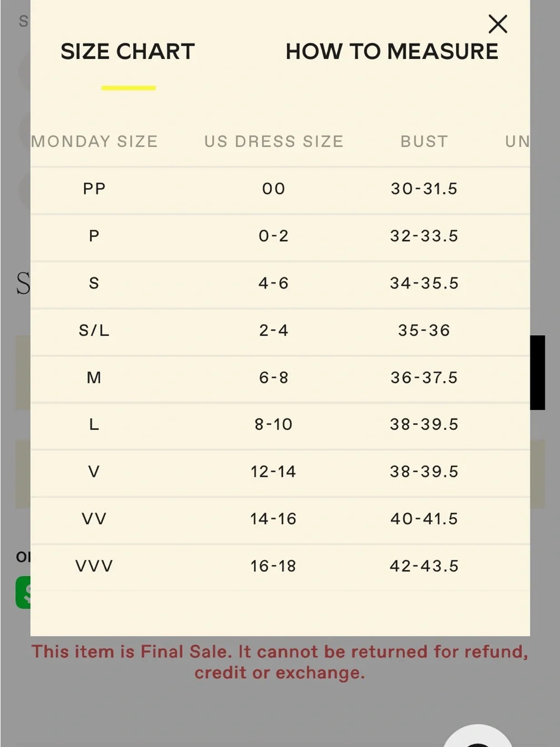Click the yellow underline beneath Size Chart
Image resolution: width=560 pixels, height=747 pixels.
128,88
